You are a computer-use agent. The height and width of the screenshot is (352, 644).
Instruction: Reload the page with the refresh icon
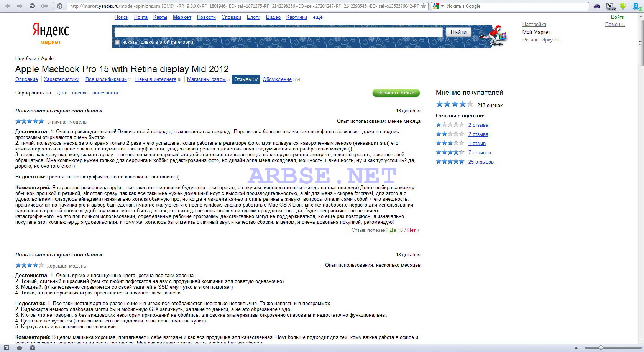[32, 6]
